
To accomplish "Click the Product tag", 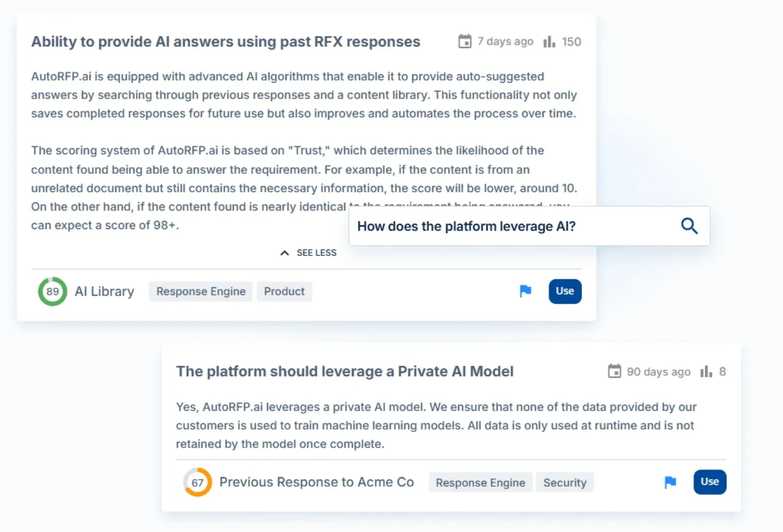I will coord(284,291).
